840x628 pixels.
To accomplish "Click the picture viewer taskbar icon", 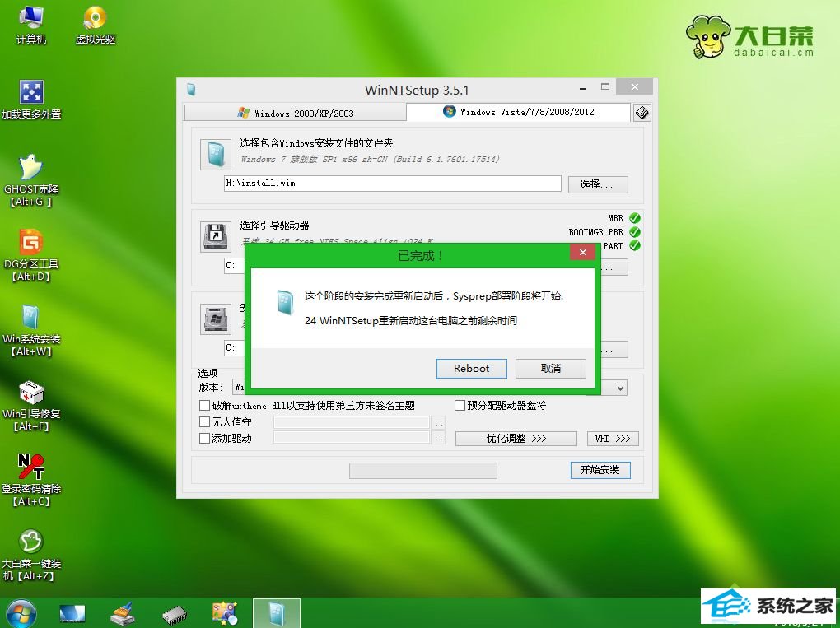I will pos(225,613).
